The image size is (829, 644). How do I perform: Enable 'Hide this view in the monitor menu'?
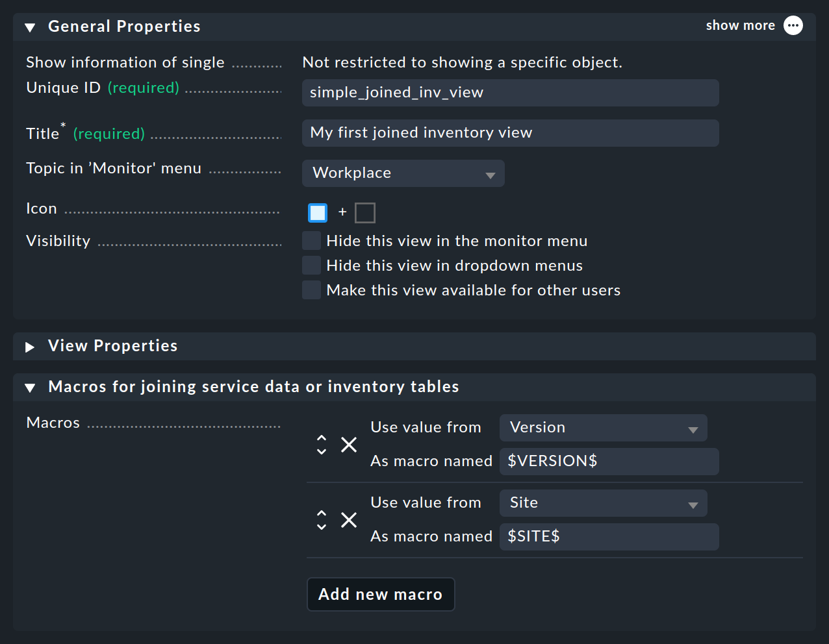(x=311, y=240)
